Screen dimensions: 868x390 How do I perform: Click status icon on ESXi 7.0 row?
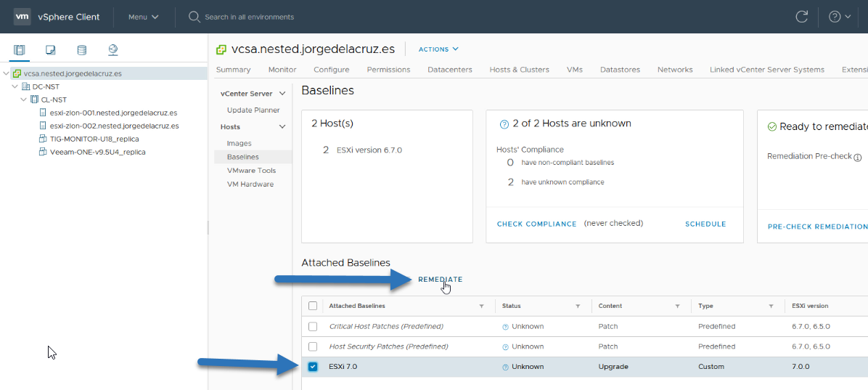[x=505, y=367]
